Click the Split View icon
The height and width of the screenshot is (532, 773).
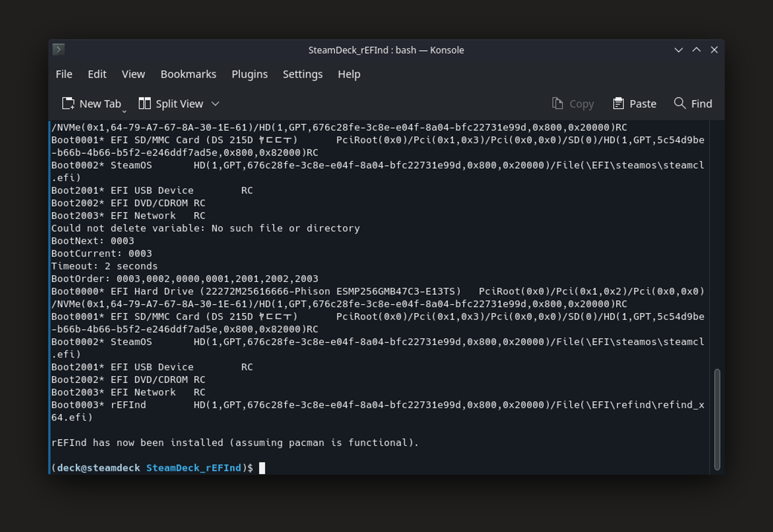(144, 104)
